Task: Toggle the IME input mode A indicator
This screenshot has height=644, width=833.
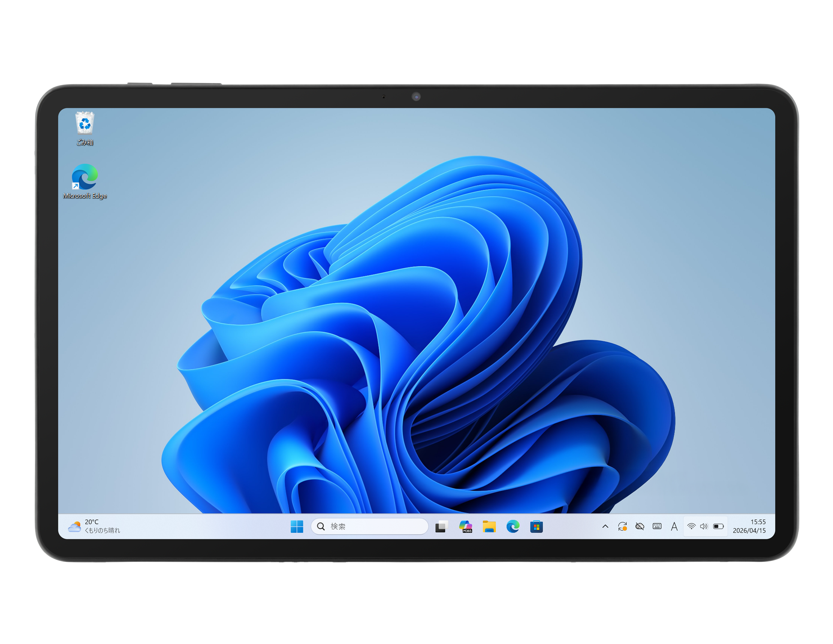Action: point(674,527)
